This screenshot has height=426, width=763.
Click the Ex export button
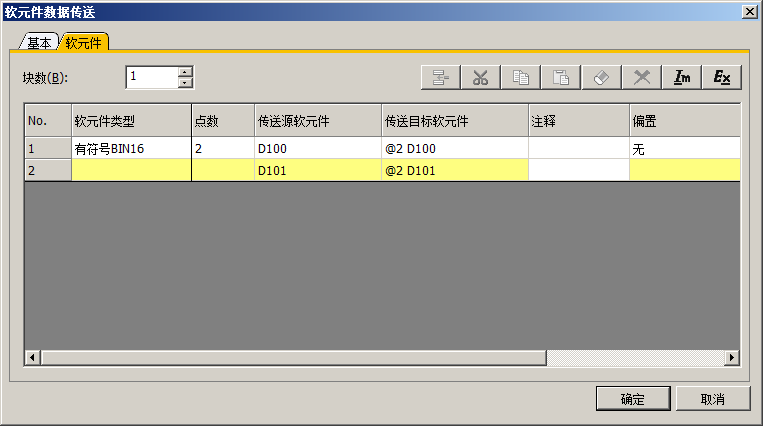click(x=722, y=78)
